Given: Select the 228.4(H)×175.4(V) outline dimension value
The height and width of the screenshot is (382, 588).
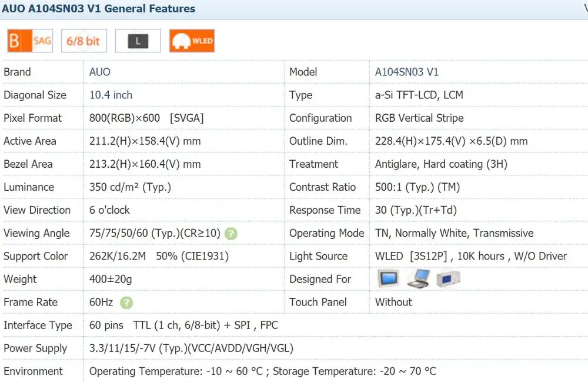Looking at the screenshot, I should point(451,141).
